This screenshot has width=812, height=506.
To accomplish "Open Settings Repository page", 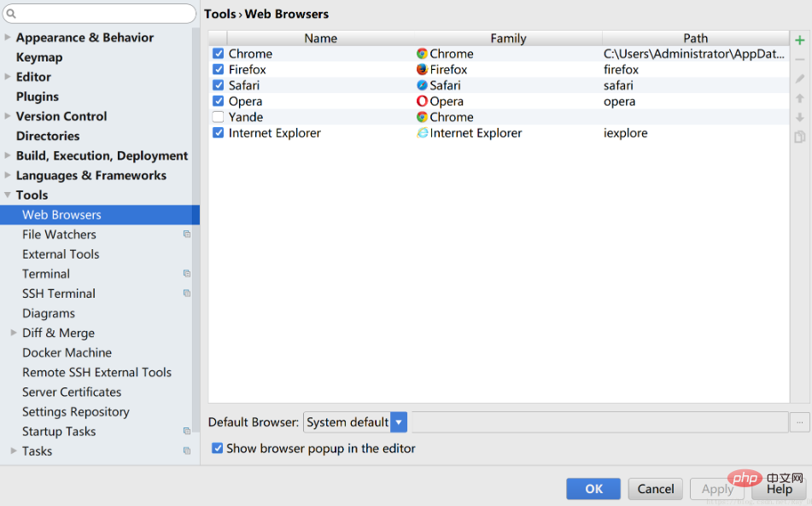I will (76, 412).
